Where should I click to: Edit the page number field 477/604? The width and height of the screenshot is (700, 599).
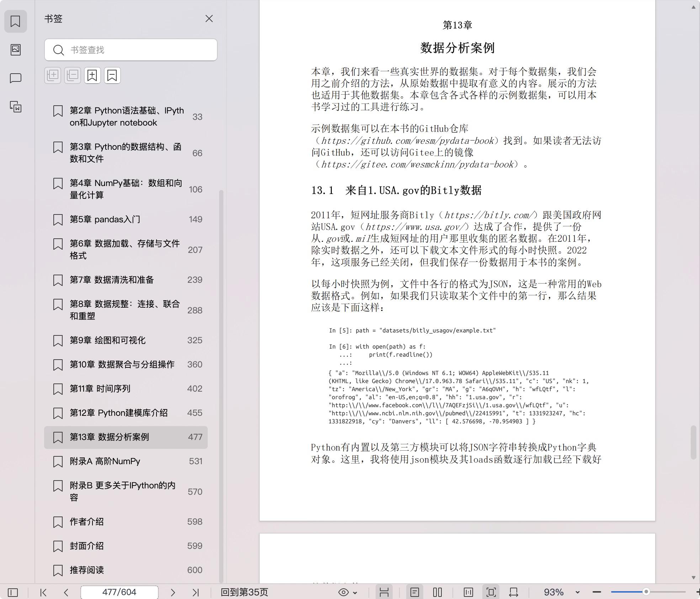119,592
